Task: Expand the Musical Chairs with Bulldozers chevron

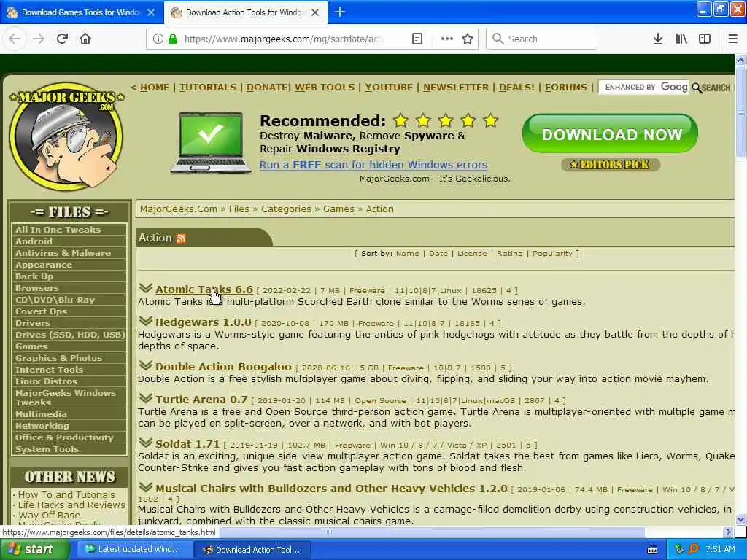Action: [146, 488]
